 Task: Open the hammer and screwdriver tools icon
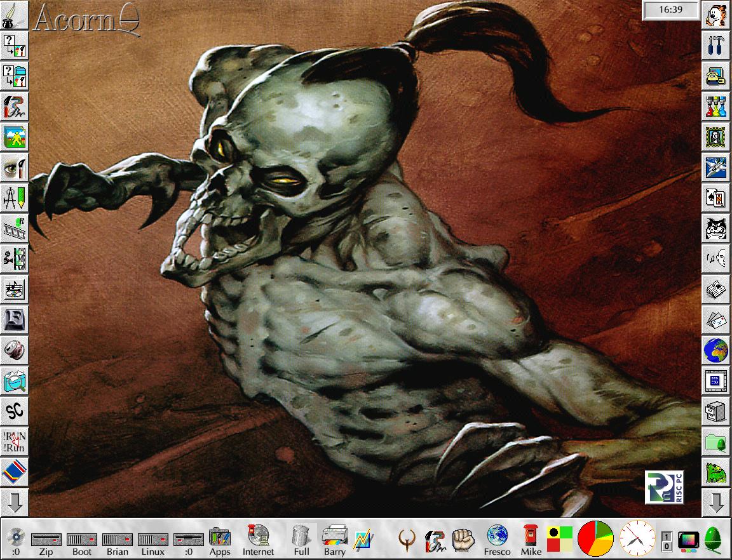(x=715, y=45)
